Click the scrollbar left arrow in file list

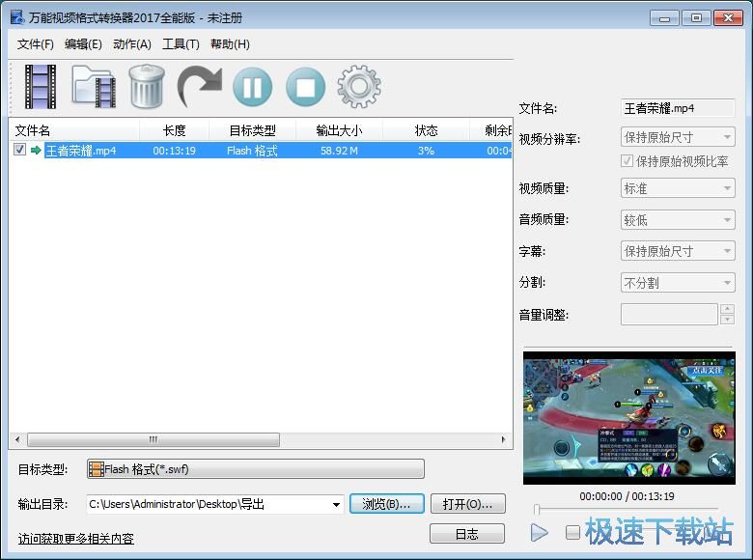click(x=17, y=439)
